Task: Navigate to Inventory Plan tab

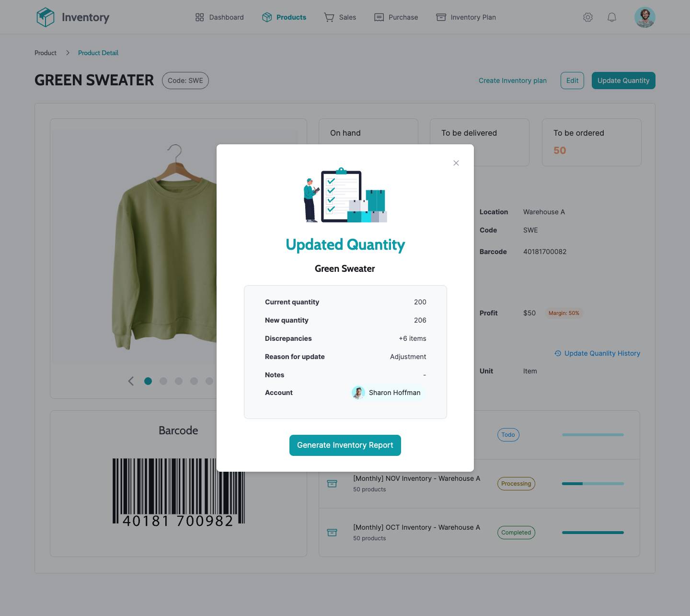Action: [466, 17]
